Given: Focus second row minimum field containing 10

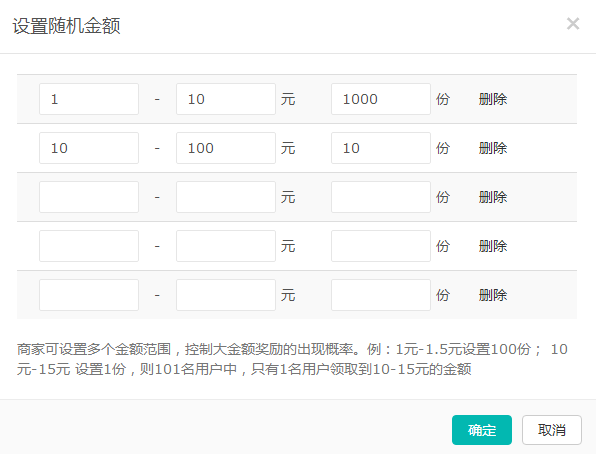Looking at the screenshot, I should tap(89, 148).
